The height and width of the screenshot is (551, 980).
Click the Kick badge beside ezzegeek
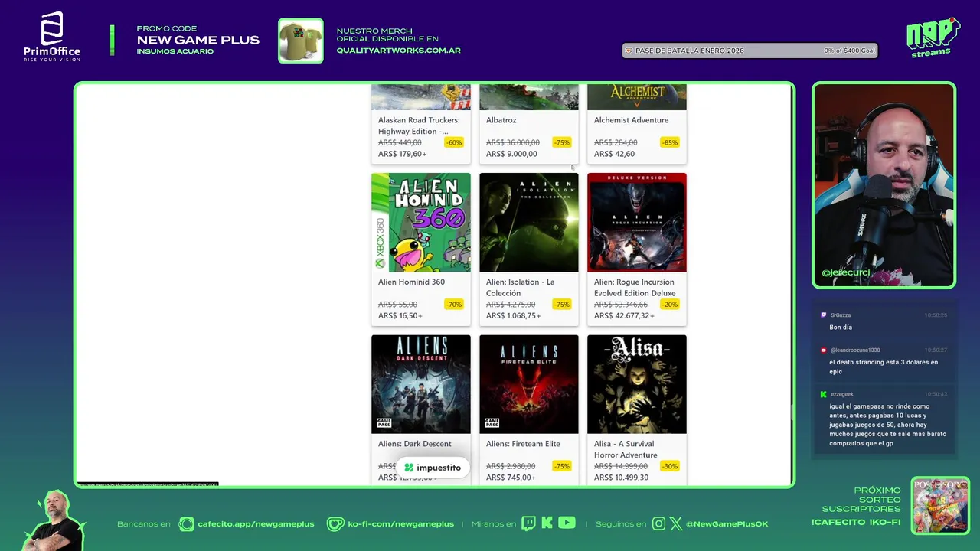pos(824,394)
